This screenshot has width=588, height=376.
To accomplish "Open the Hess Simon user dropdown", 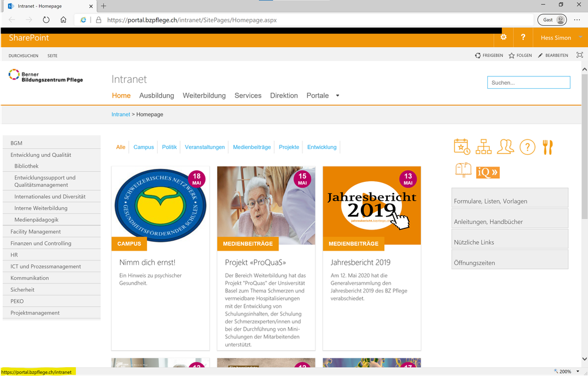I will click(x=562, y=38).
